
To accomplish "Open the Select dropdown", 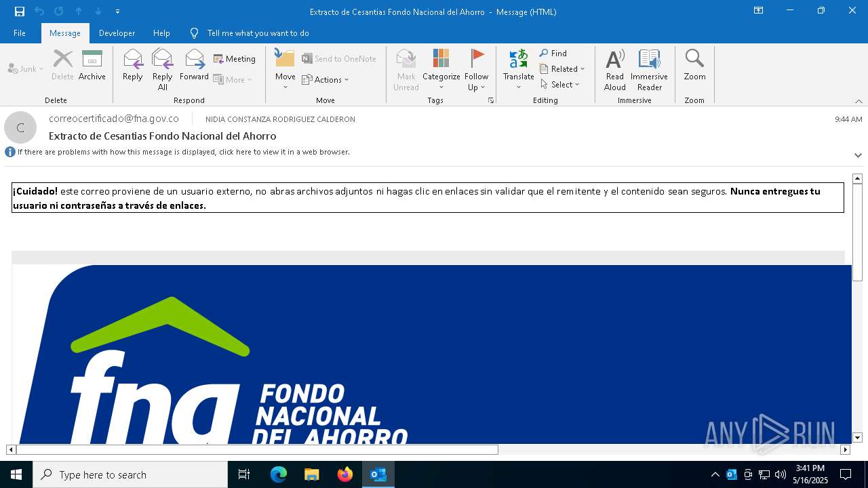I will point(560,84).
